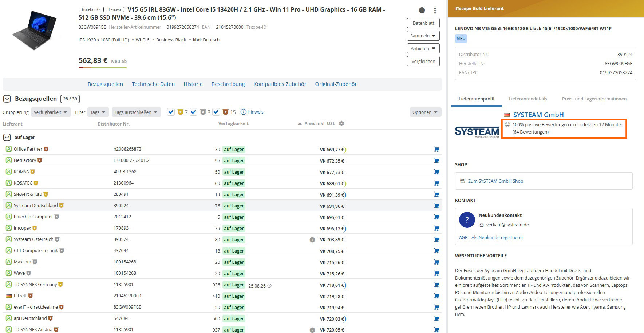The image size is (644, 333).
Task: Show info icon for TD SYNNEX Austria price
Action: (312, 330)
